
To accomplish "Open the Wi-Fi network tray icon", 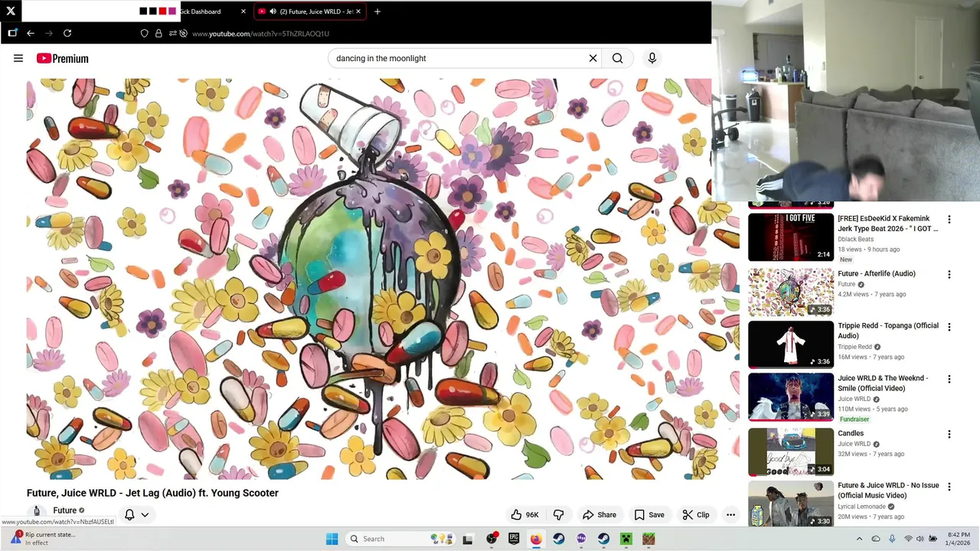I will pyautogui.click(x=908, y=539).
